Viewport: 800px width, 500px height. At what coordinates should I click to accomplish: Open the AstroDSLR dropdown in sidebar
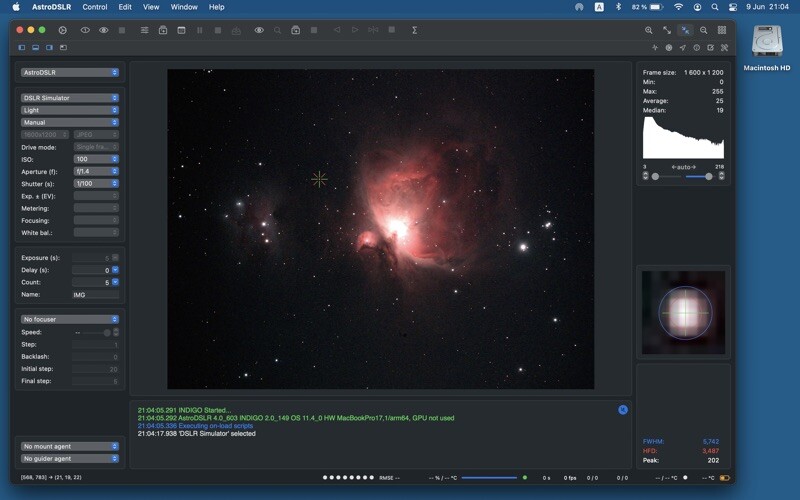(x=70, y=72)
